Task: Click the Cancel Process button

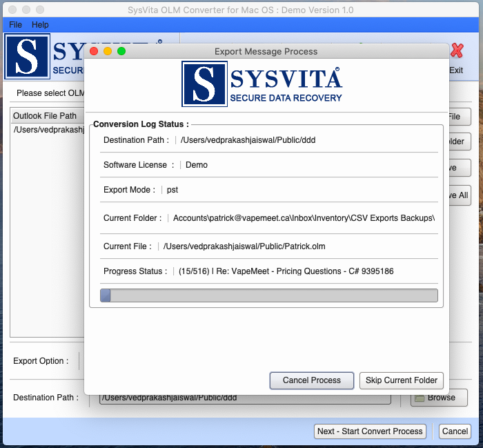Action: (312, 380)
